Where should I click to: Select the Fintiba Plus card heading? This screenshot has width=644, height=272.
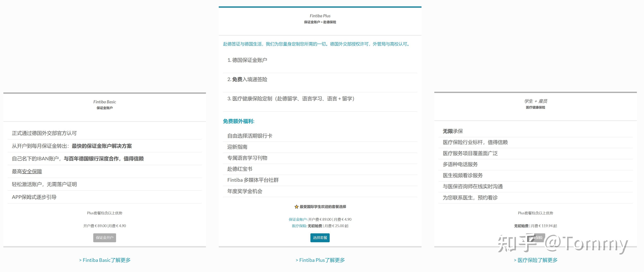pos(320,16)
